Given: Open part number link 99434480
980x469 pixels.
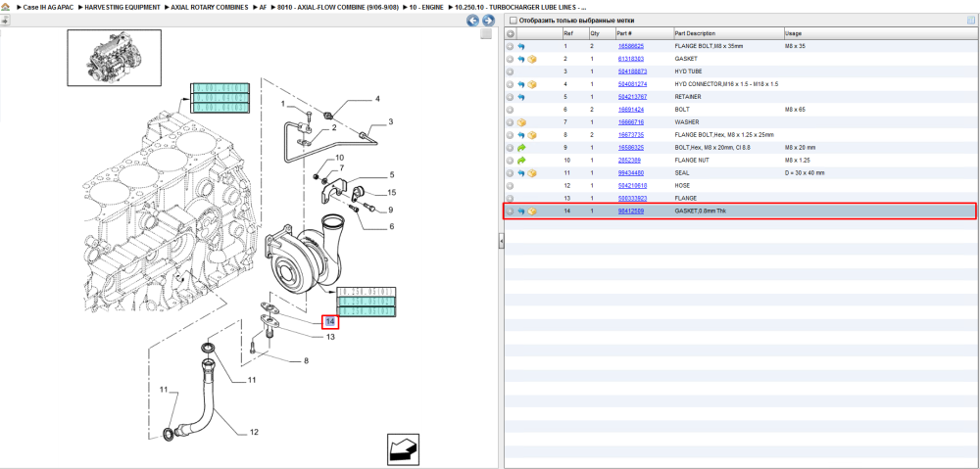Looking at the screenshot, I should (630, 173).
